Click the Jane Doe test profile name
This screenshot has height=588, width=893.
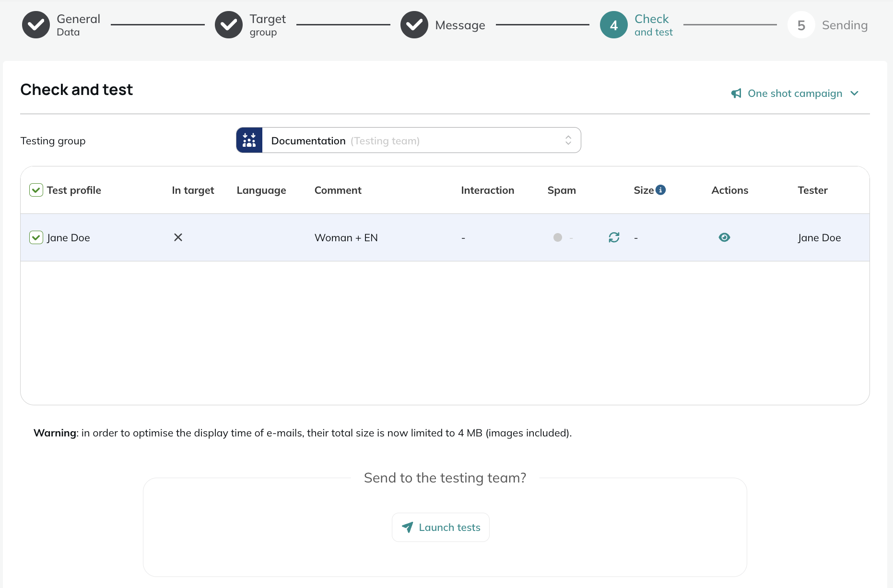(x=68, y=238)
